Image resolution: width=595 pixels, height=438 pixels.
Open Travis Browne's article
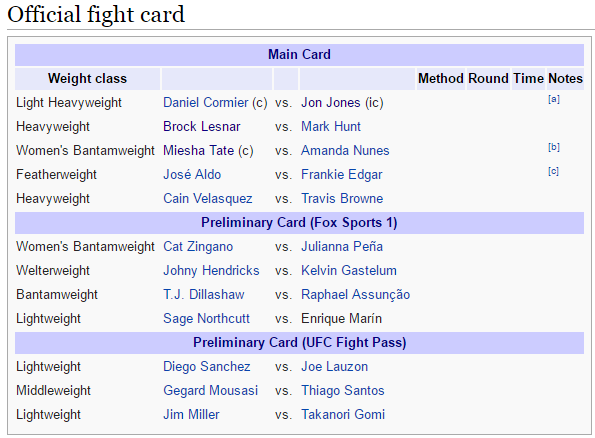(342, 199)
